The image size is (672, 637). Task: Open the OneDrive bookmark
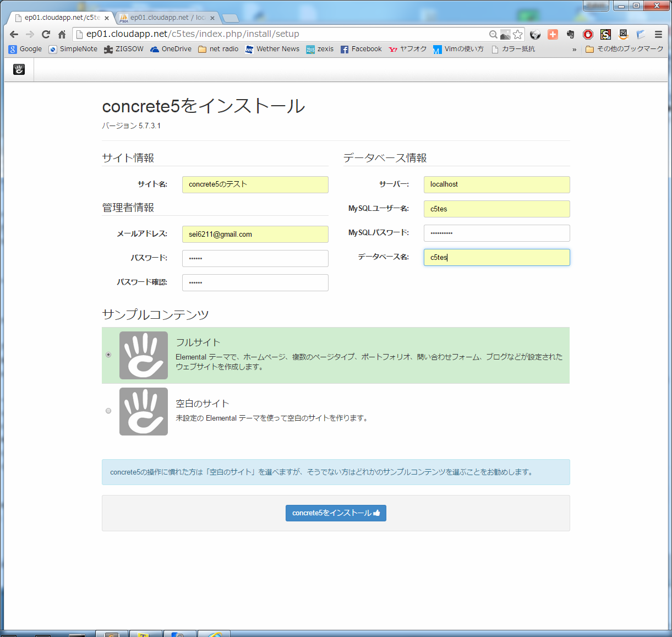[171, 49]
